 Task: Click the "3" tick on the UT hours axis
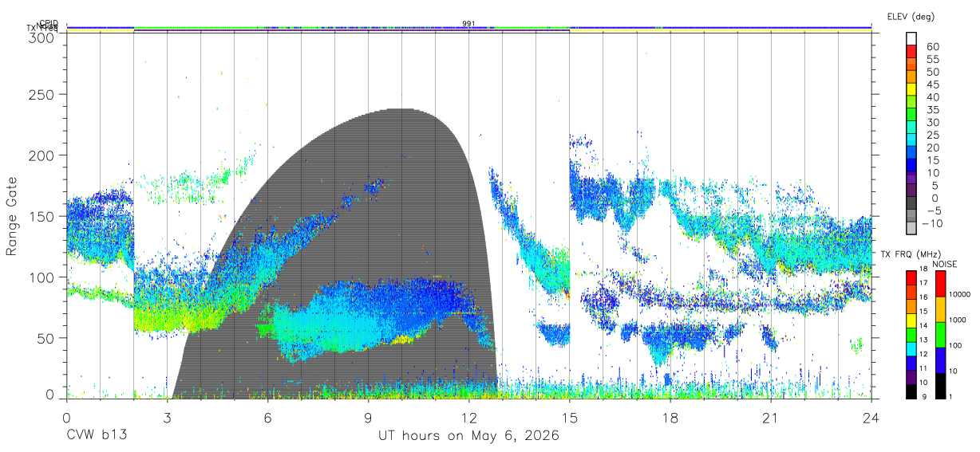168,417
